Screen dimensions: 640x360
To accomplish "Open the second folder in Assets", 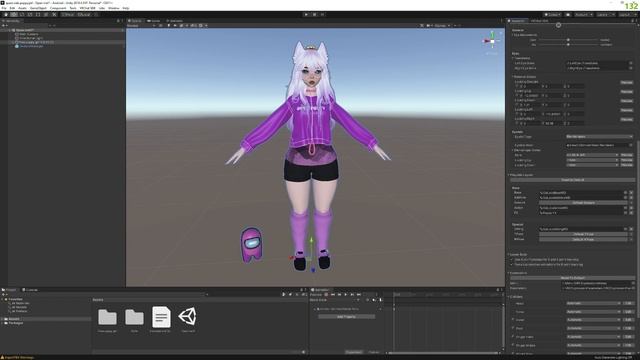I will [x=134, y=317].
